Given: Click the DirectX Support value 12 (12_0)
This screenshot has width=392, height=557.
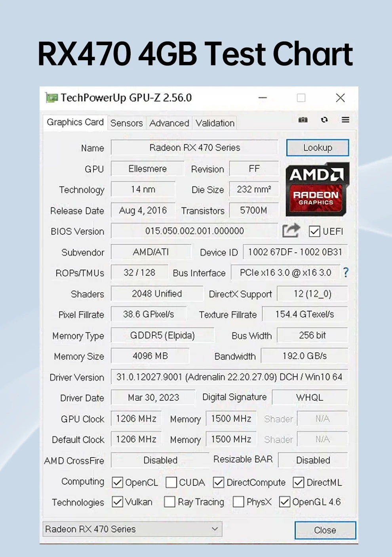Looking at the screenshot, I should pyautogui.click(x=312, y=293).
